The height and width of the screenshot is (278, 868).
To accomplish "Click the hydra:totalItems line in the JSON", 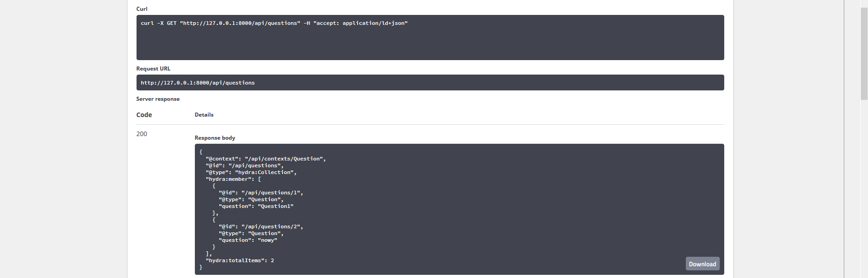I will [x=240, y=260].
